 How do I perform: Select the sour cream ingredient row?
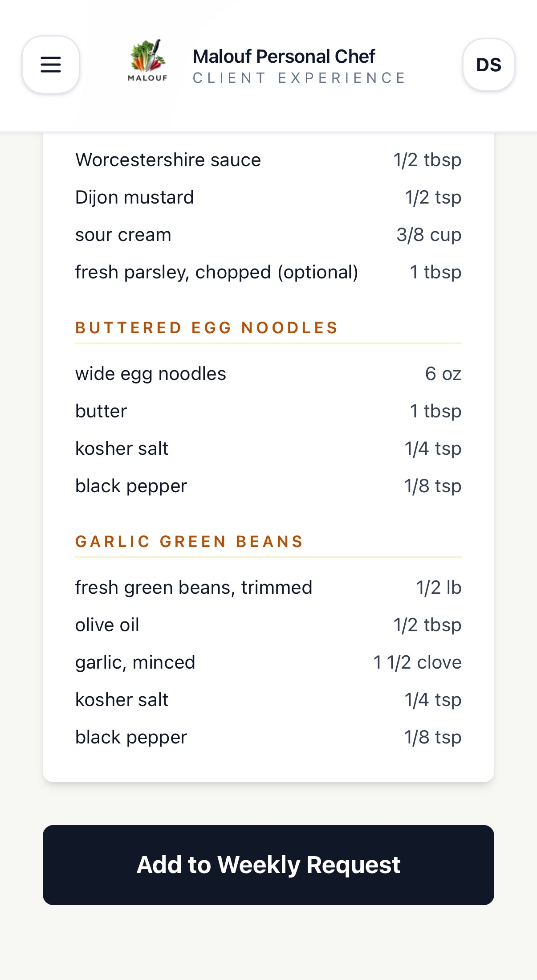(268, 235)
